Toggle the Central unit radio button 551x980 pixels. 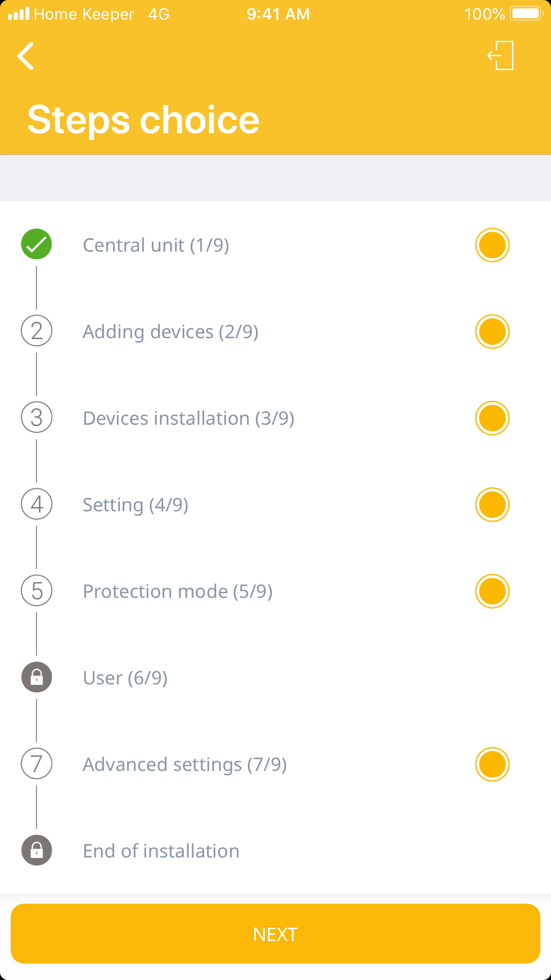tap(492, 245)
